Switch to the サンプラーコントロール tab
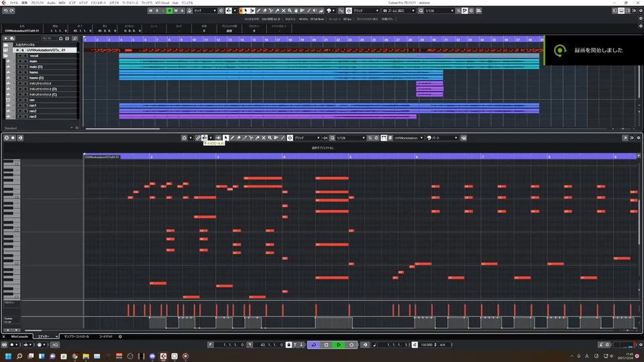 [76, 337]
